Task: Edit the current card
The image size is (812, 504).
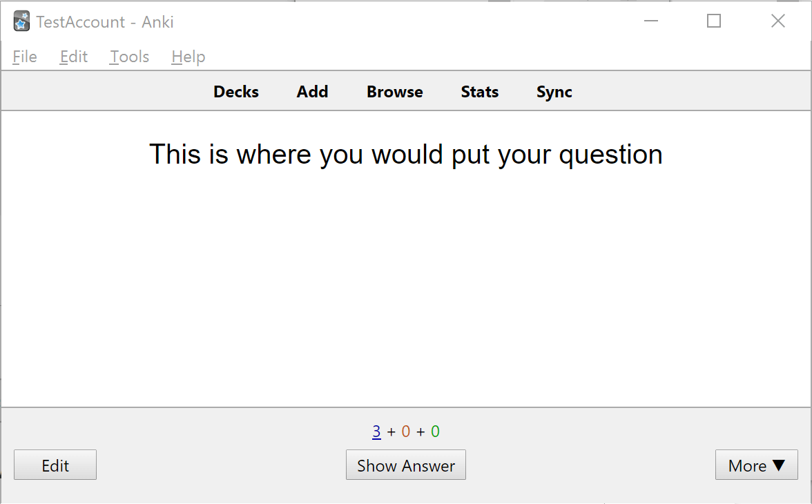Action: tap(55, 465)
